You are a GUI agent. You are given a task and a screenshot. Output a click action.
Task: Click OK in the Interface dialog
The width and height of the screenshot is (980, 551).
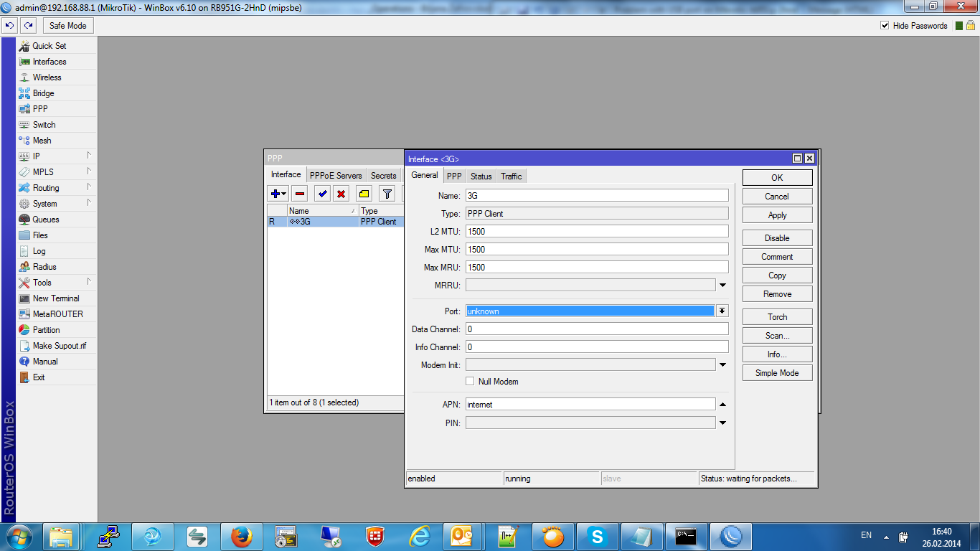click(778, 178)
